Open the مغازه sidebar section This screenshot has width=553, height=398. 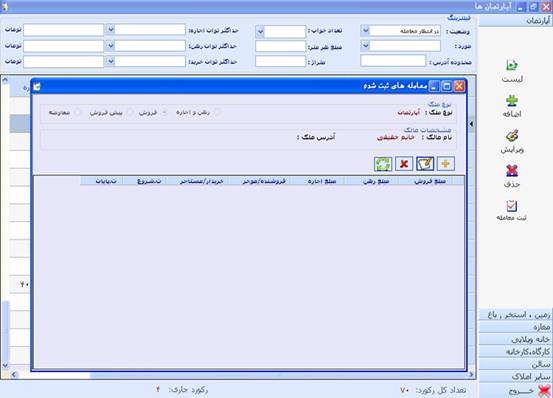coord(516,327)
